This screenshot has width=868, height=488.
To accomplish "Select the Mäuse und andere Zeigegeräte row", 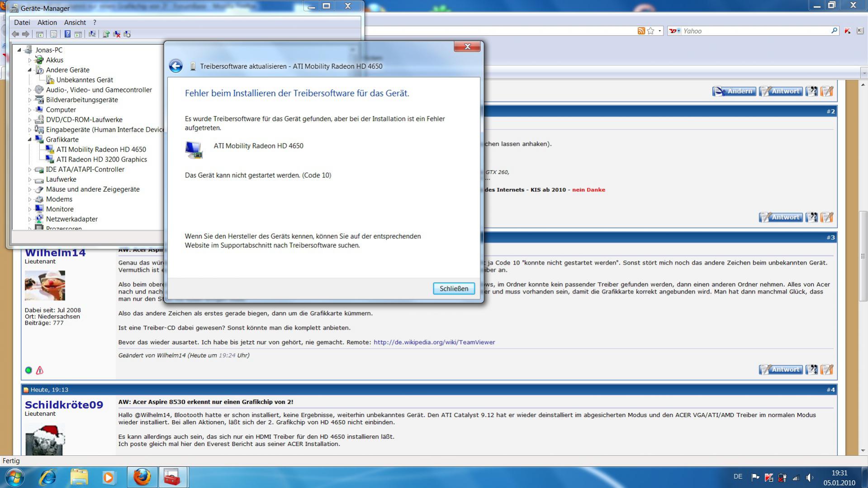I will pos(93,190).
